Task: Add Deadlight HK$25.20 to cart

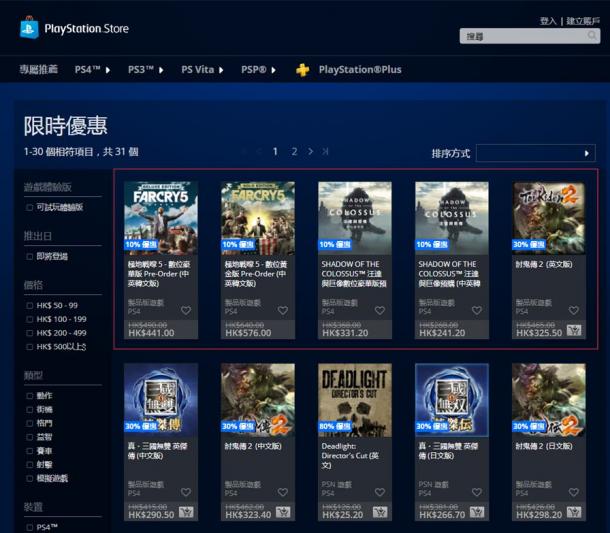Action: click(380, 512)
